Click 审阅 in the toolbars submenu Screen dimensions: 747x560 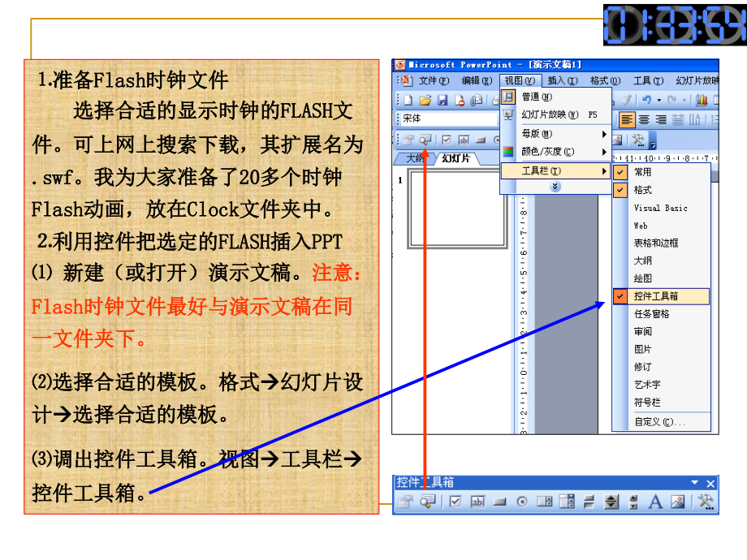point(662,331)
